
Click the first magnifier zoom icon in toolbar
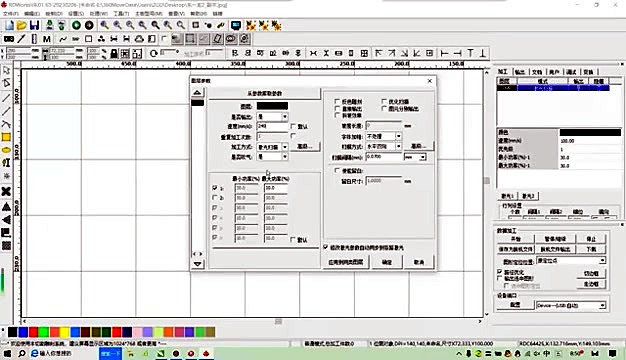click(x=104, y=25)
